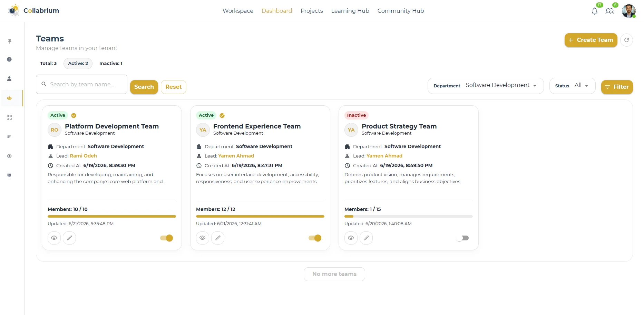Edit the Platform Development Team
Image resolution: width=644 pixels, height=315 pixels.
[69, 238]
